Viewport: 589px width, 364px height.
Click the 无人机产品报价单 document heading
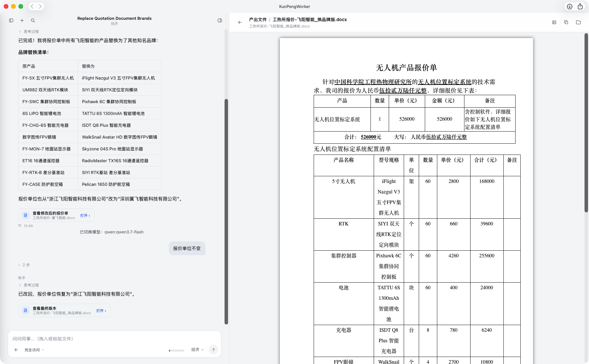(x=406, y=68)
